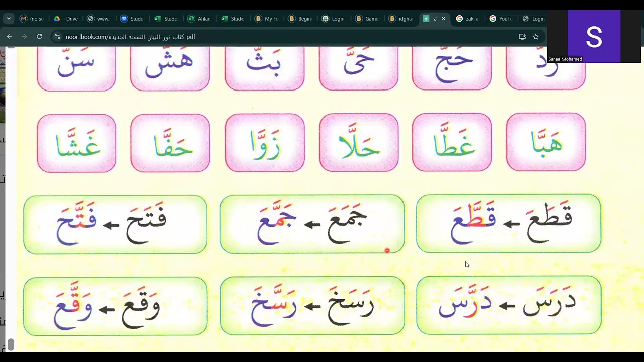Close the active noor-book tab
Viewport: 644px width, 362px height.
pos(443,19)
